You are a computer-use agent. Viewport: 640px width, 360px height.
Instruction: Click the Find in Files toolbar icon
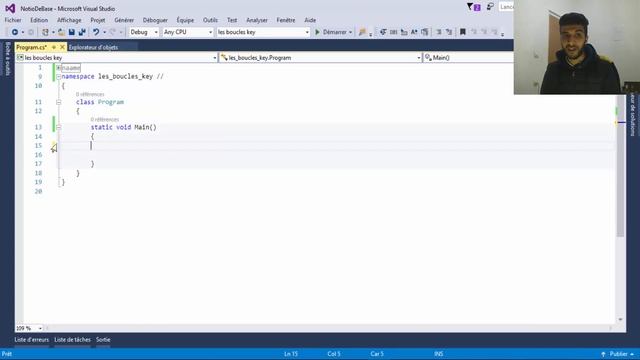(x=362, y=32)
